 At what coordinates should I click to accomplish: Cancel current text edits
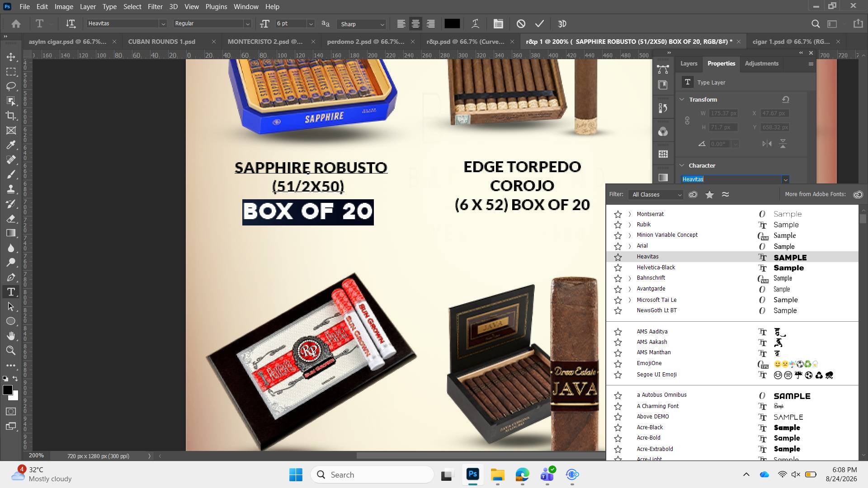[x=521, y=24]
